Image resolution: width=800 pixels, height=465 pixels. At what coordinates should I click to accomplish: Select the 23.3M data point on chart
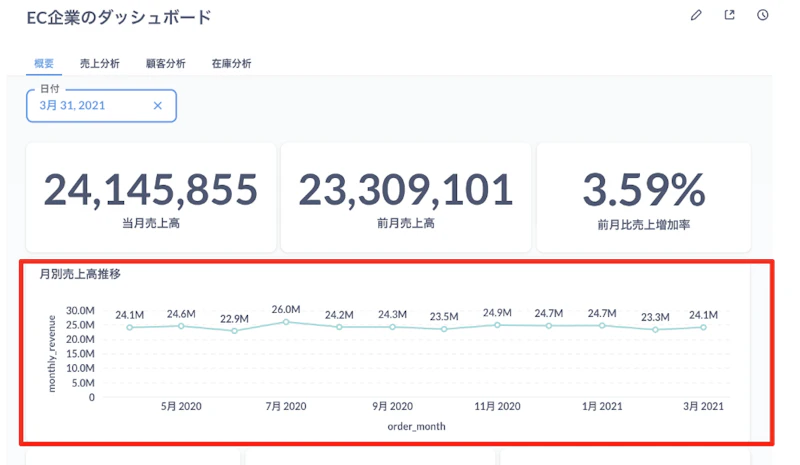point(655,329)
